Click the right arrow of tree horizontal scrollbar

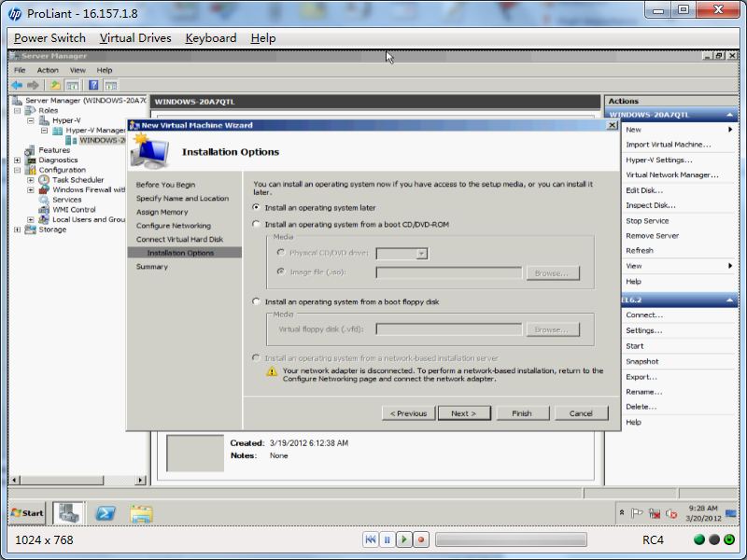tap(141, 480)
